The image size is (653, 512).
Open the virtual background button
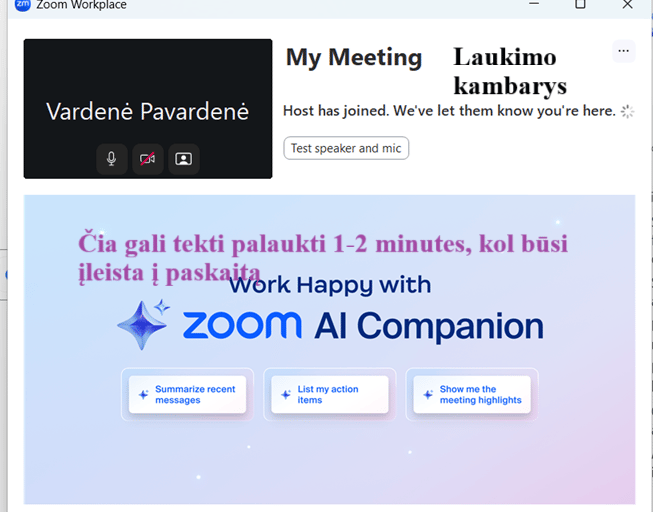184,159
